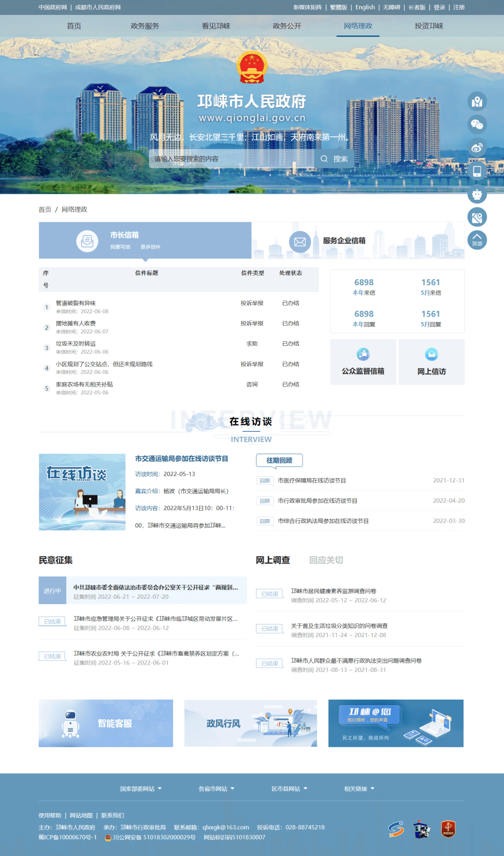Open 邛崃市居民健康素养监测调查问卷 survey
Viewport: 504px width, 856px height.
tap(334, 591)
